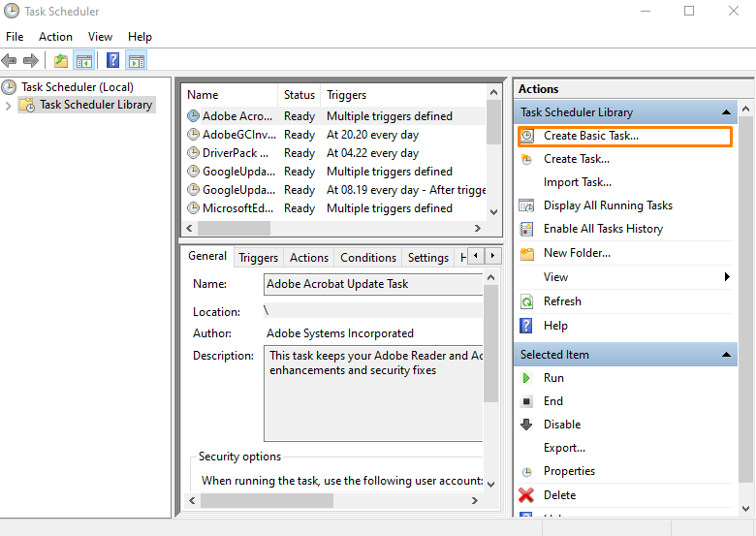This screenshot has height=536, width=756.
Task: Click Export... action
Action: (565, 448)
